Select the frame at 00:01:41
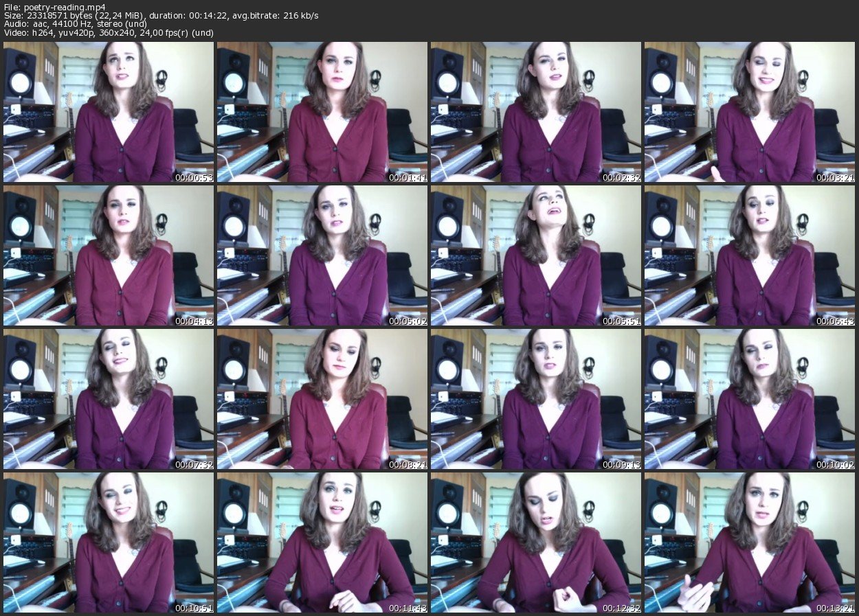Image resolution: width=859 pixels, height=616 pixels. [322, 112]
